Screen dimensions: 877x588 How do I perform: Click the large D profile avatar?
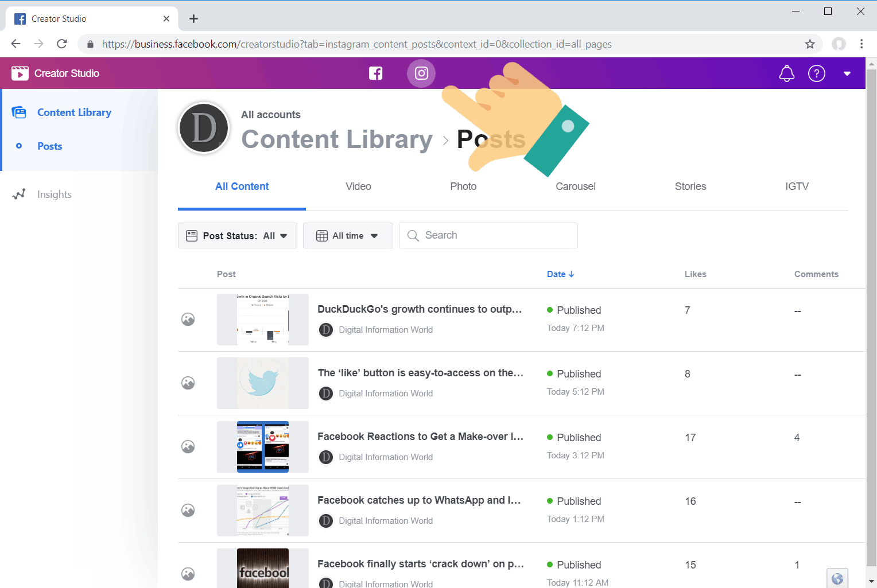[x=204, y=128]
